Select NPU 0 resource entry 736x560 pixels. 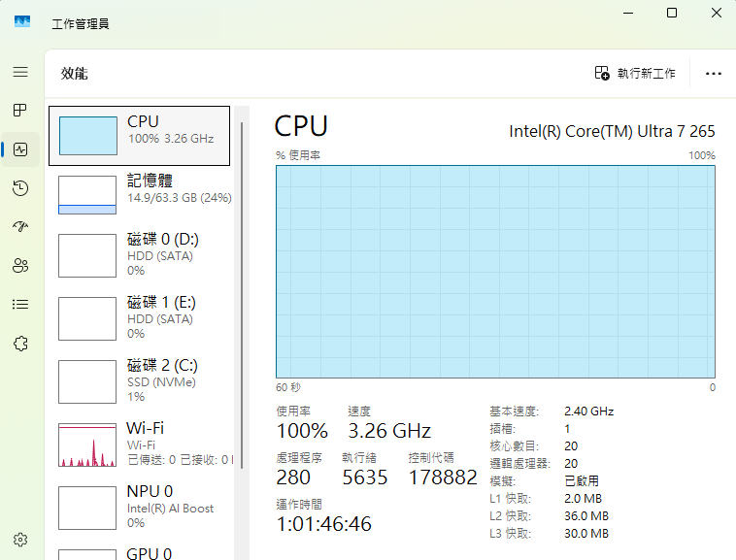pos(142,507)
